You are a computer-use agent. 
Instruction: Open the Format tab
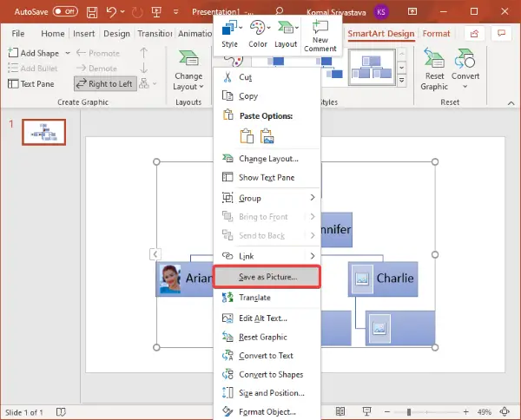pos(436,34)
